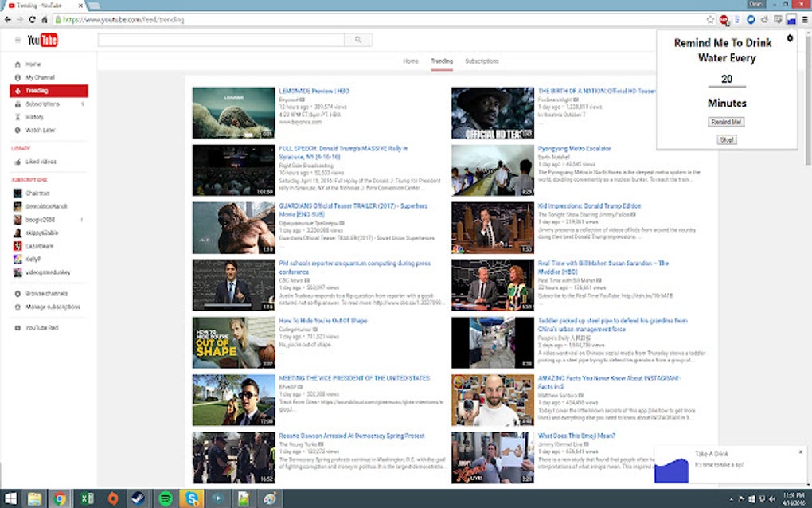Click the minutes input showing 20

tap(727, 79)
